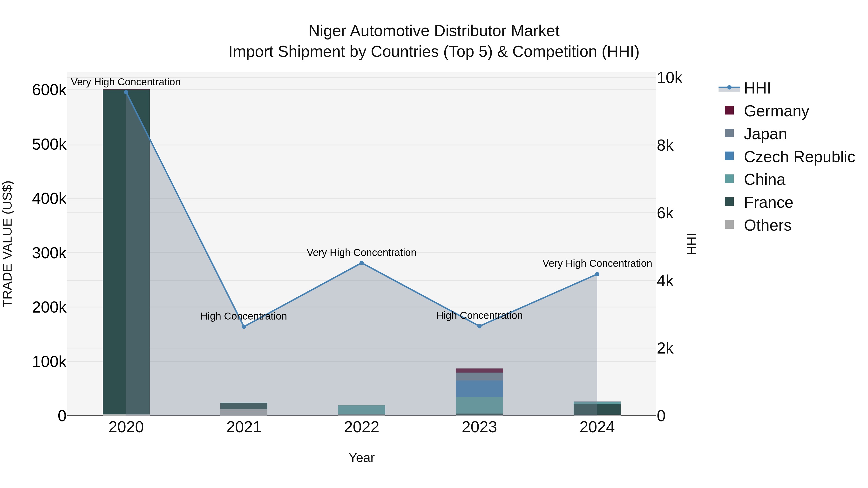Hide the Japan series via legend

(756, 134)
